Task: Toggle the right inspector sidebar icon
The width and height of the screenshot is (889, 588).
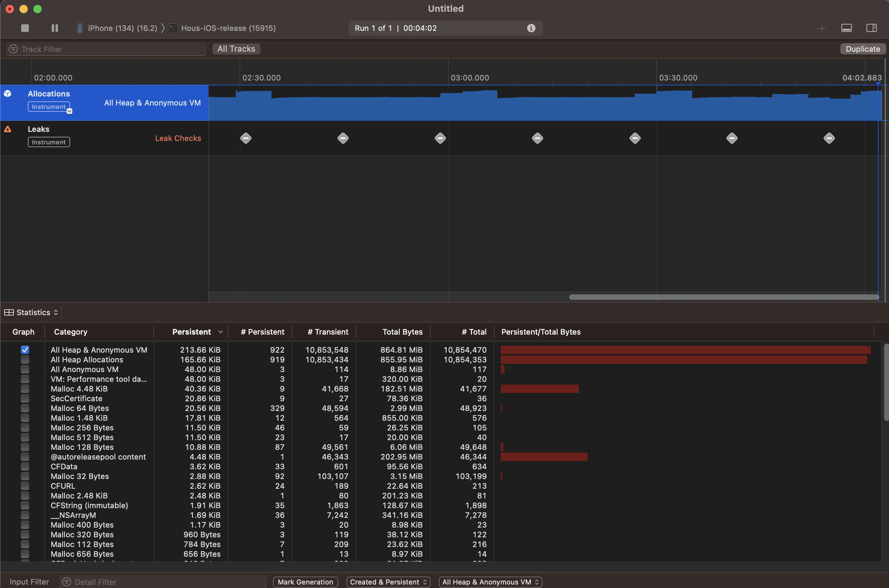Action: (x=871, y=28)
